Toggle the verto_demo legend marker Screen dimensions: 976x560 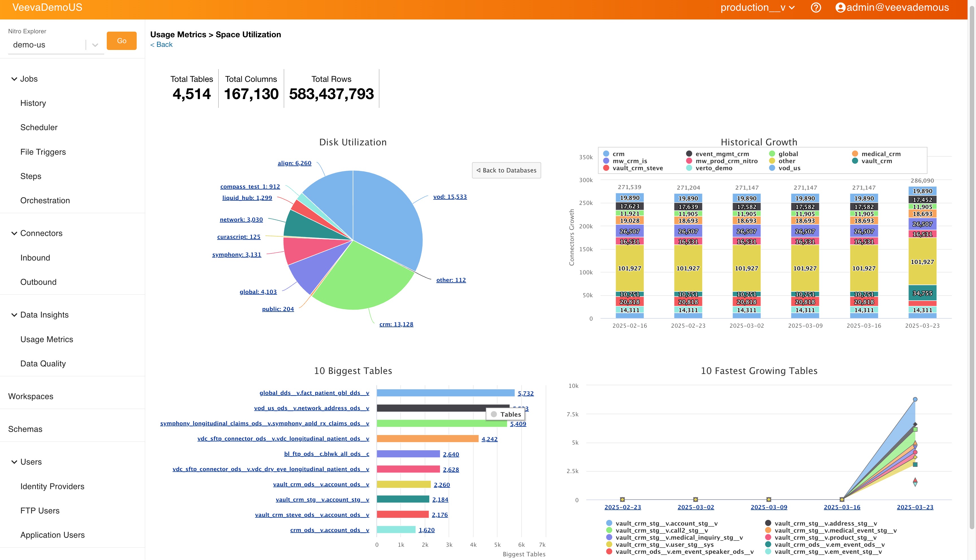(689, 168)
